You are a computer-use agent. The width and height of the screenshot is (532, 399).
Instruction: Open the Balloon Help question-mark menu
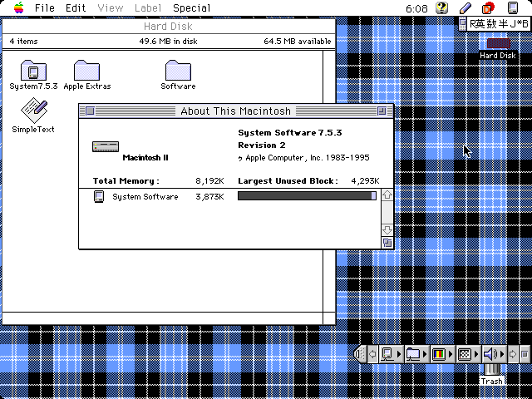pos(441,7)
